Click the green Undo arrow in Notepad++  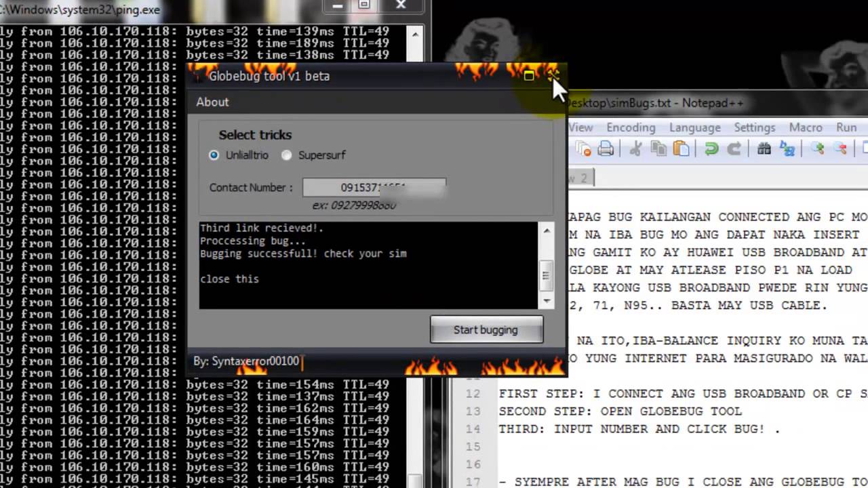711,148
